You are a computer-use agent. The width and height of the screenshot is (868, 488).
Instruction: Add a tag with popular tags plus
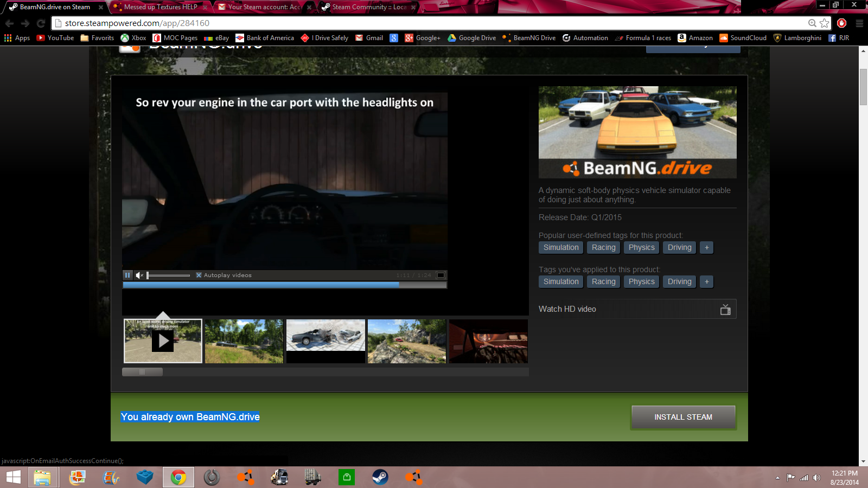point(706,247)
